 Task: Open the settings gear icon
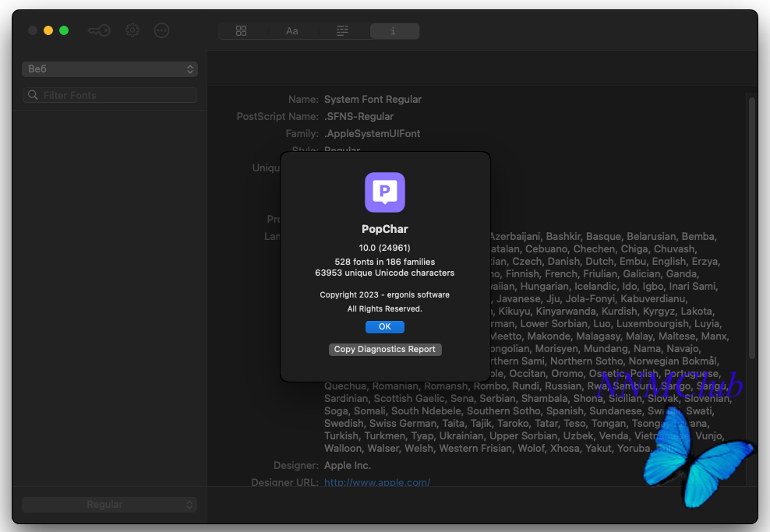[132, 30]
